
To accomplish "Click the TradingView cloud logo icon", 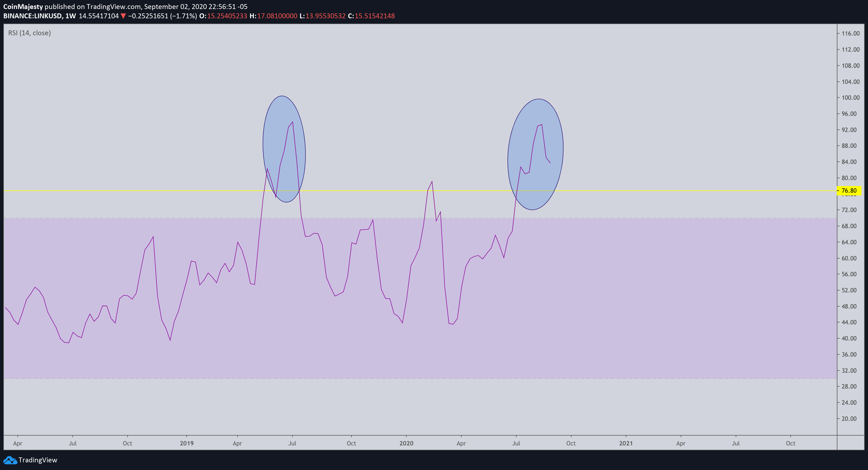I will pos(10,460).
